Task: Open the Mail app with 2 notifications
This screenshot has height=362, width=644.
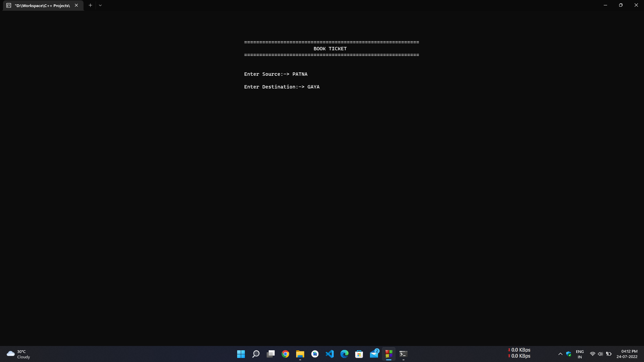Action: [x=374, y=354]
